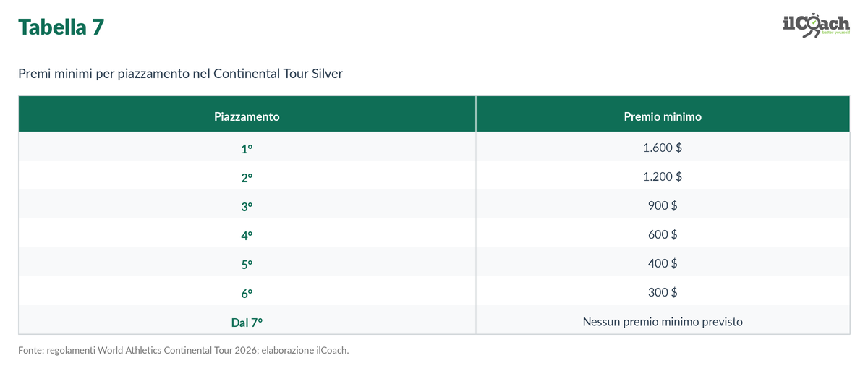The width and height of the screenshot is (868, 371).
Task: Click the Dal 7° row label
Action: 247,322
